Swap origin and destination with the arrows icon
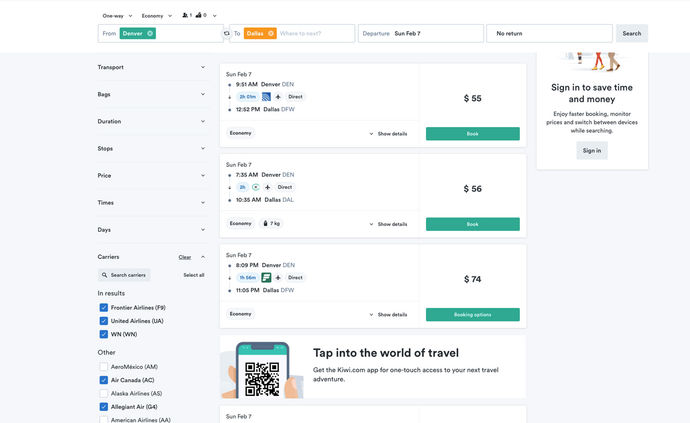 226,33
